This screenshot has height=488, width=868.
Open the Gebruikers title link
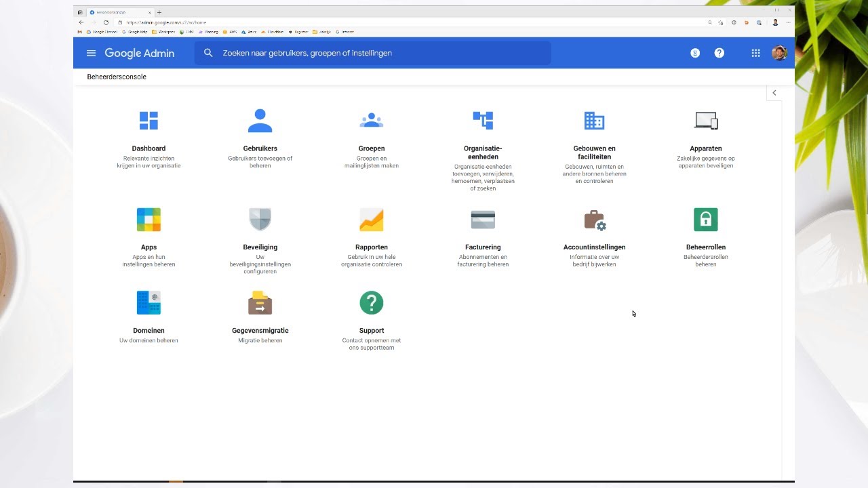point(260,148)
